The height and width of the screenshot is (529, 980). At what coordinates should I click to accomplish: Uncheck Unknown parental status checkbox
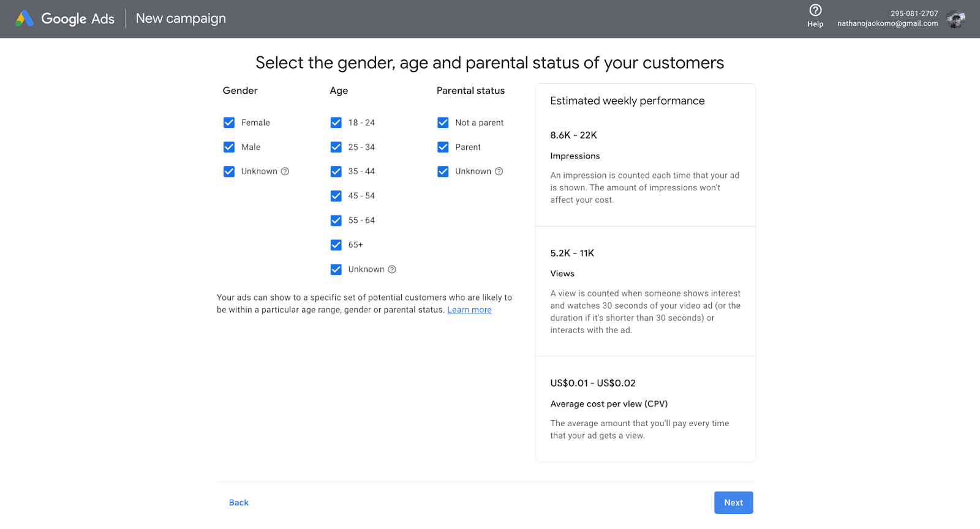443,171
